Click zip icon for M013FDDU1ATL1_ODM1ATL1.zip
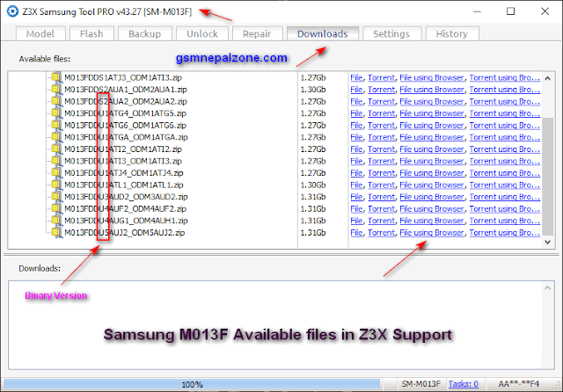Image resolution: width=563 pixels, height=392 pixels. click(56, 185)
